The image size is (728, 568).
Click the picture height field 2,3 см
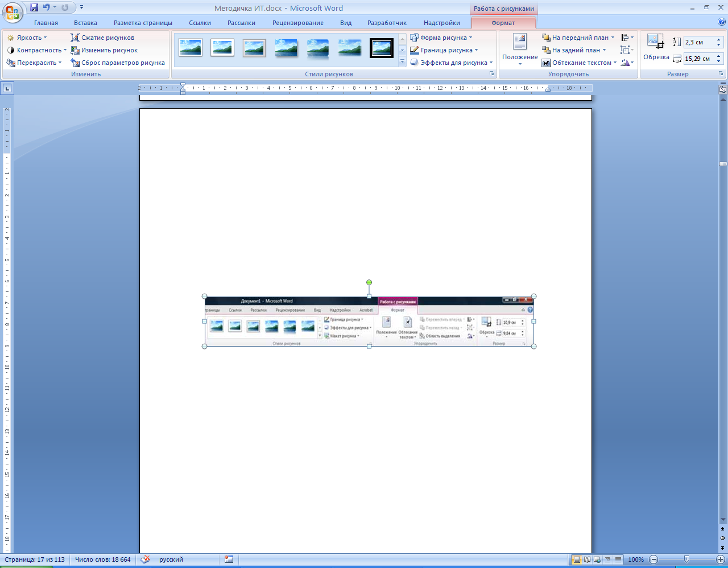699,42
